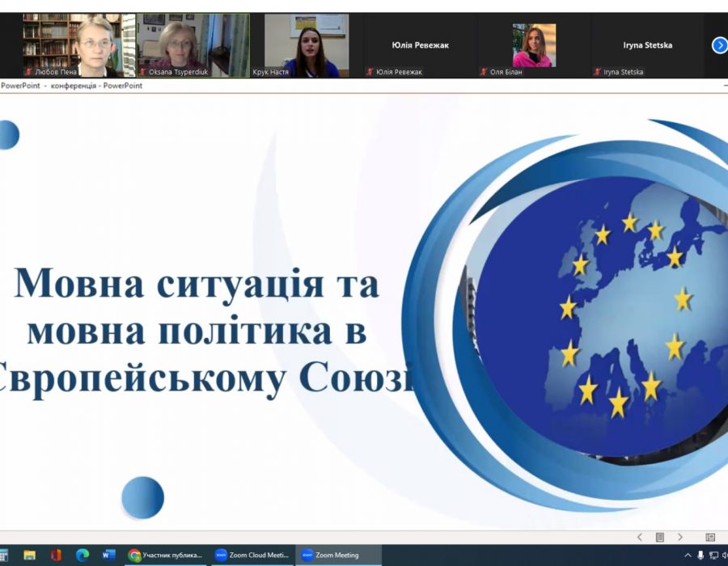Switch to slide show view icon
728x566 pixels.
pyautogui.click(x=710, y=537)
